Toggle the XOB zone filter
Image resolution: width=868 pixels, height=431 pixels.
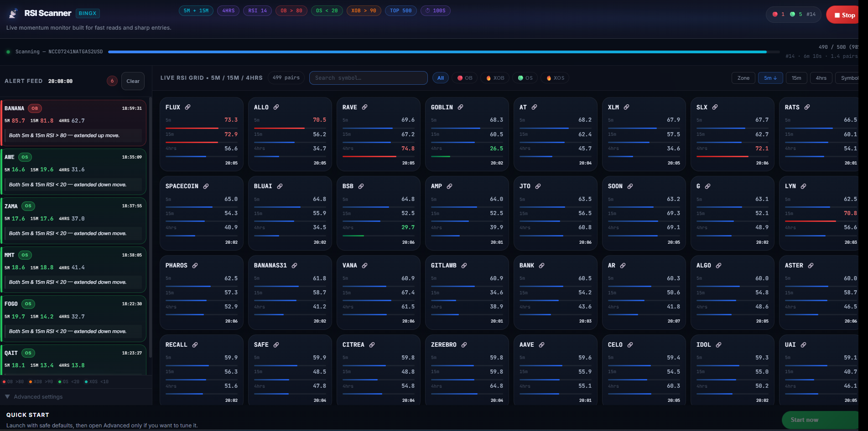(x=495, y=78)
